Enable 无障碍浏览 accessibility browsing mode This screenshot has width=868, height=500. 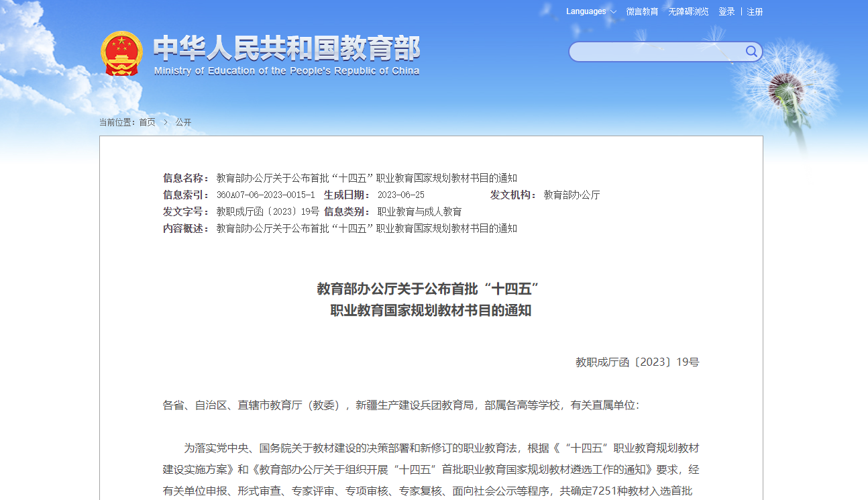(688, 11)
